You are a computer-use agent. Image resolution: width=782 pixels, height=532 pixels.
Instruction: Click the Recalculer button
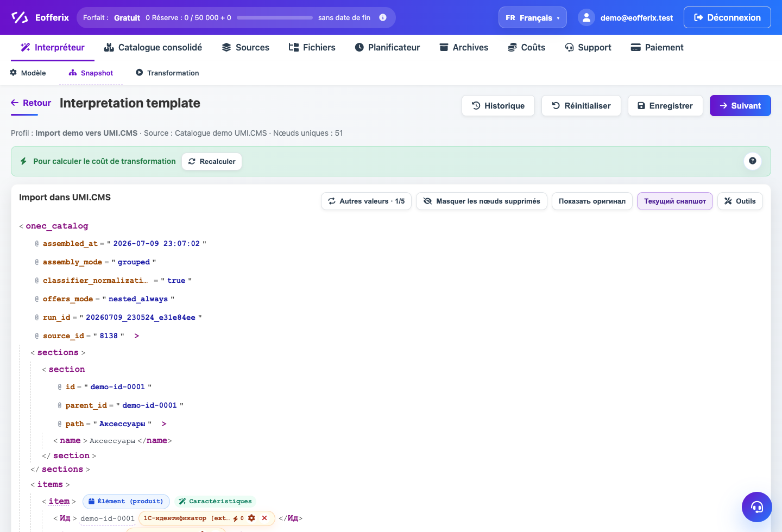click(x=212, y=161)
